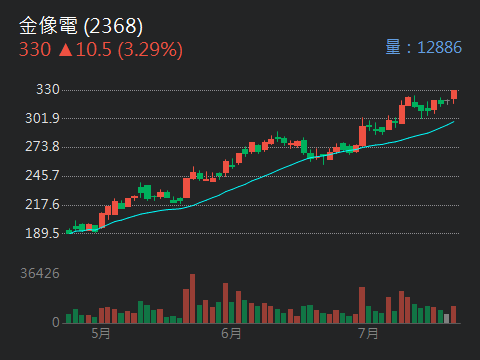
Task: Click the 5月 date axis label
Action: pyautogui.click(x=101, y=333)
